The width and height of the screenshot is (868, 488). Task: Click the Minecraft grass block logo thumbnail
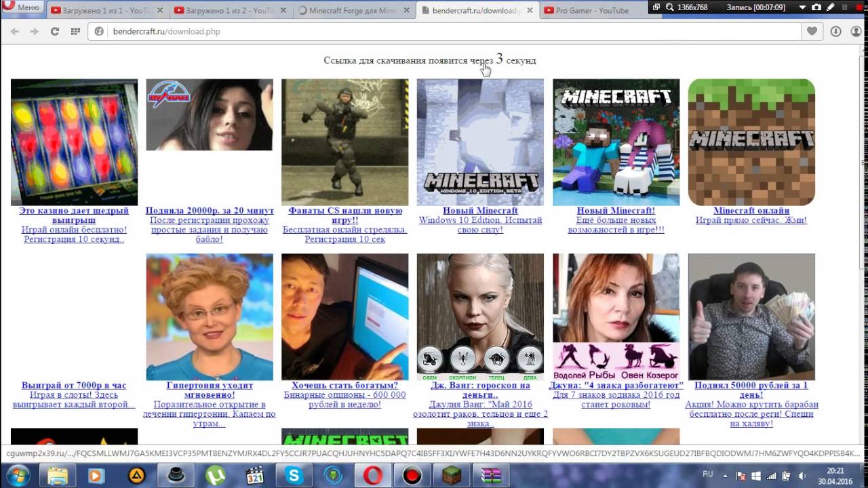tap(751, 142)
